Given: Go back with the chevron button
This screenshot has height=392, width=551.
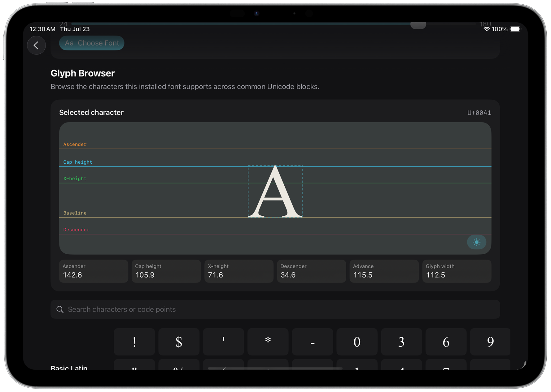Looking at the screenshot, I should click(36, 45).
